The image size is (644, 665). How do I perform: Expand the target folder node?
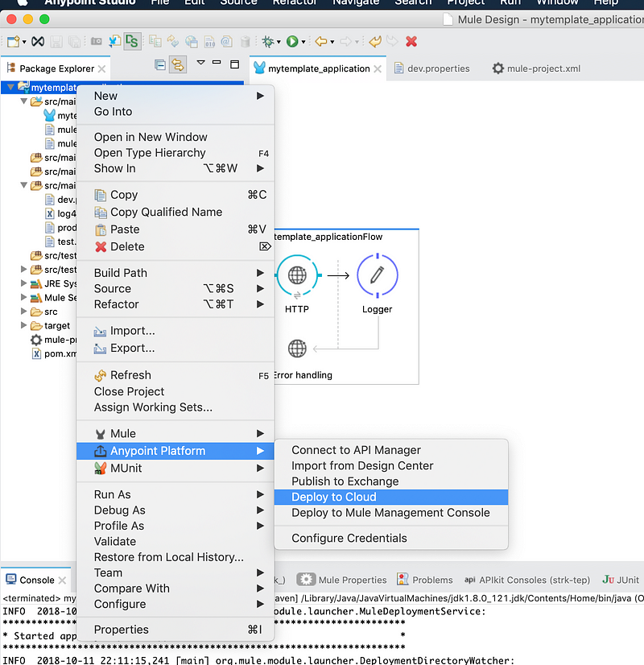[23, 325]
